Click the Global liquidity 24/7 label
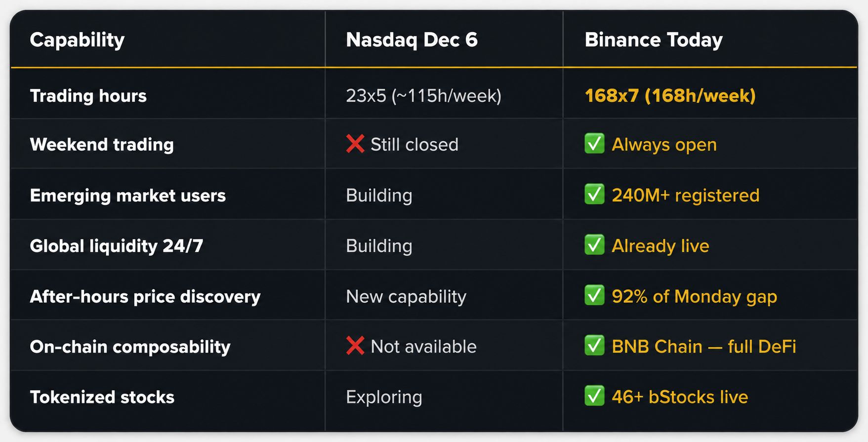The image size is (868, 442). [x=117, y=246]
